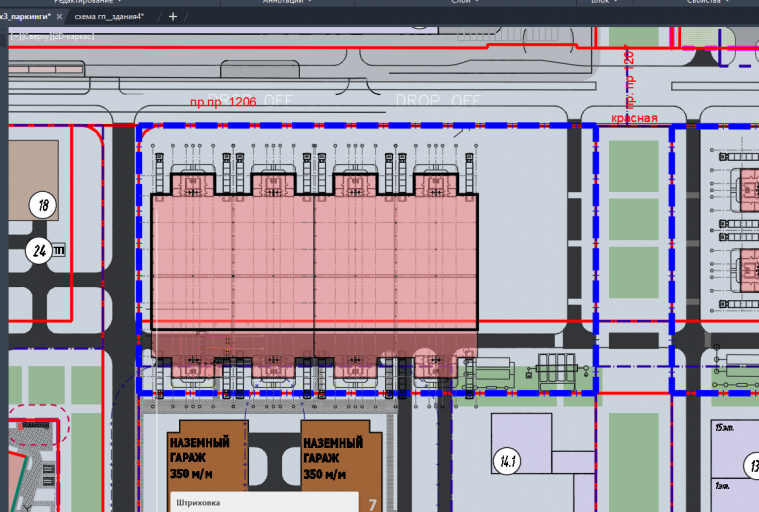Create a new drawing with the plus button
The height and width of the screenshot is (512, 759).
(173, 16)
